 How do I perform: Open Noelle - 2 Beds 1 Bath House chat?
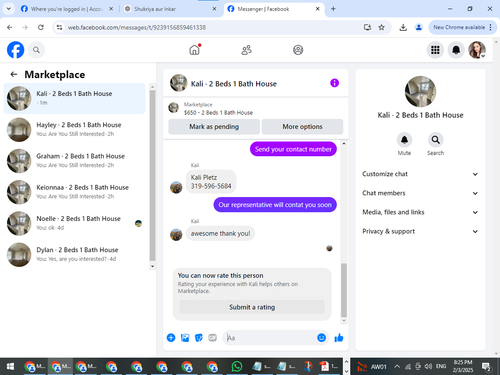click(75, 223)
